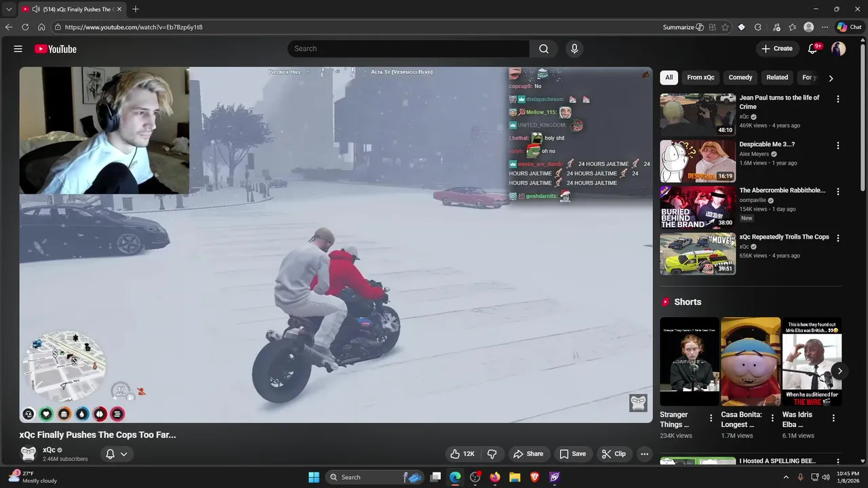
Task: Add page to favorites star icon
Action: pos(726,27)
